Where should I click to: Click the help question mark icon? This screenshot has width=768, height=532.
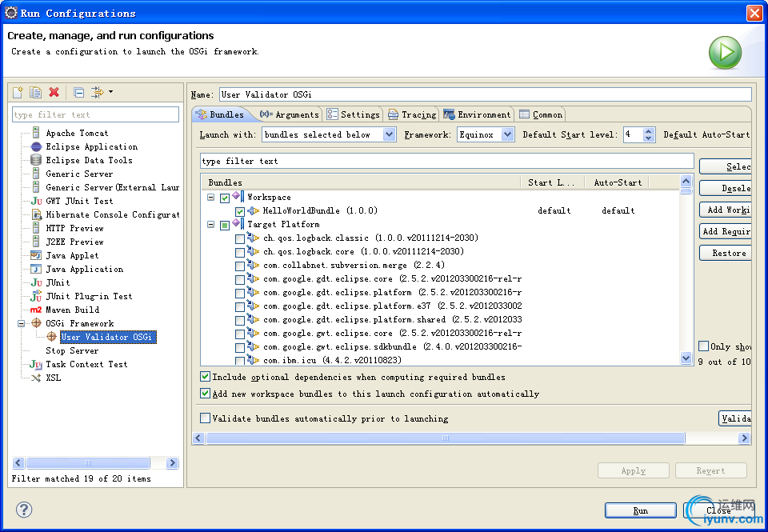(x=24, y=510)
